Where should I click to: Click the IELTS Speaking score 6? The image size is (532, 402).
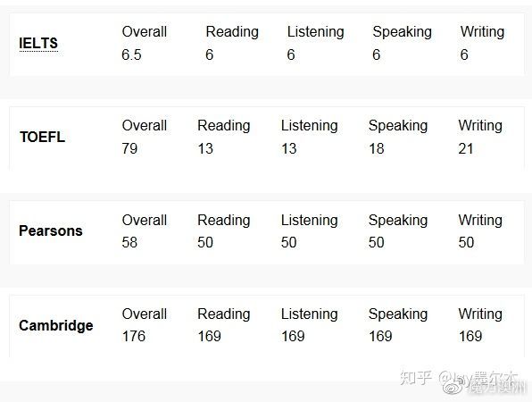(377, 54)
